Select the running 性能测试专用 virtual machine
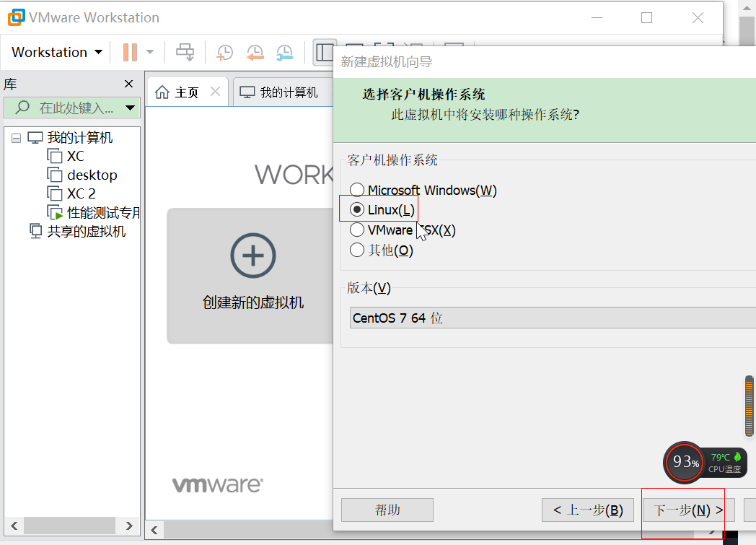This screenshot has width=756, height=545. pos(103,213)
